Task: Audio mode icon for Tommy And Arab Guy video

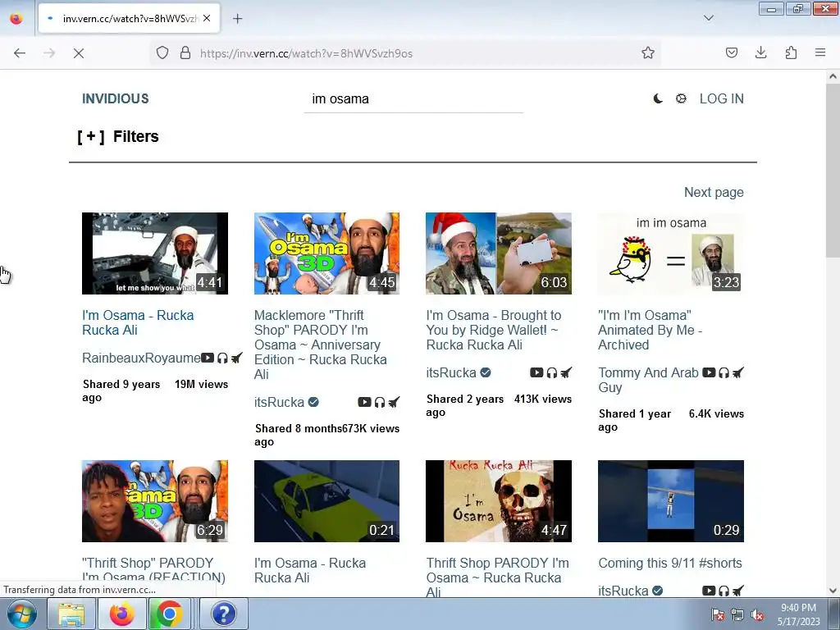Action: (724, 373)
